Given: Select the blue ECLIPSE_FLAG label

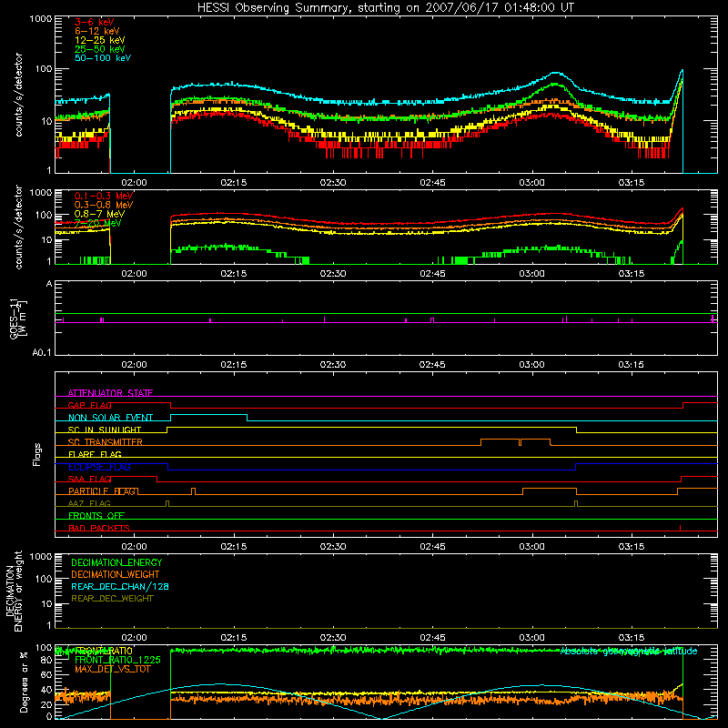Looking at the screenshot, I should (99, 467).
